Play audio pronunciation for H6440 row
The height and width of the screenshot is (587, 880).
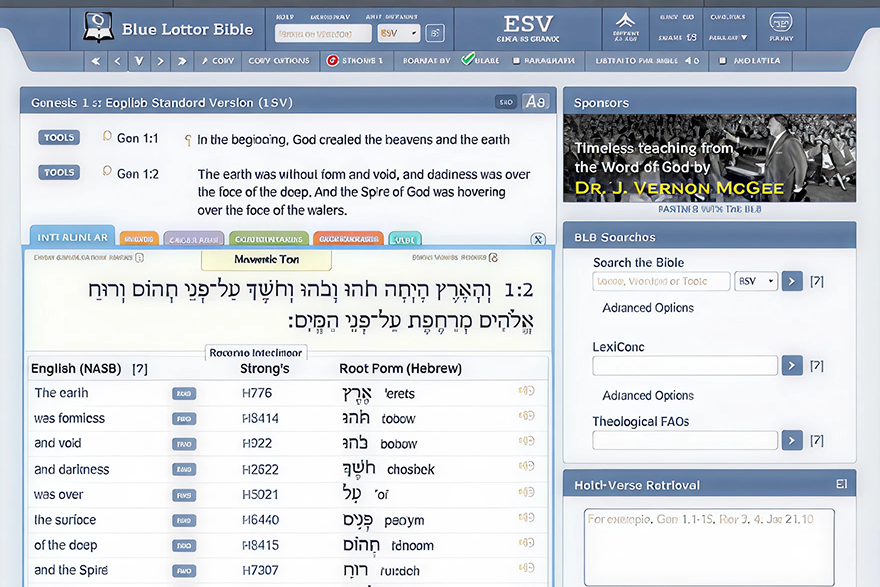(526, 518)
